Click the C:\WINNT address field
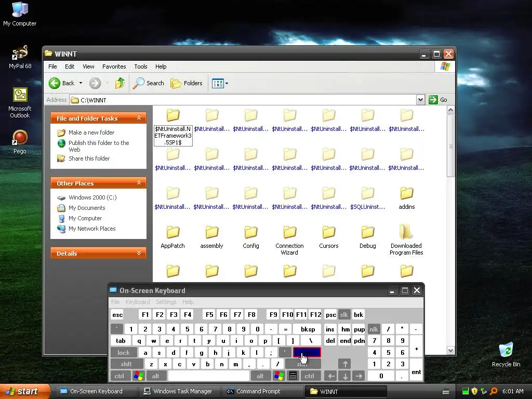532x399 pixels. [243, 100]
